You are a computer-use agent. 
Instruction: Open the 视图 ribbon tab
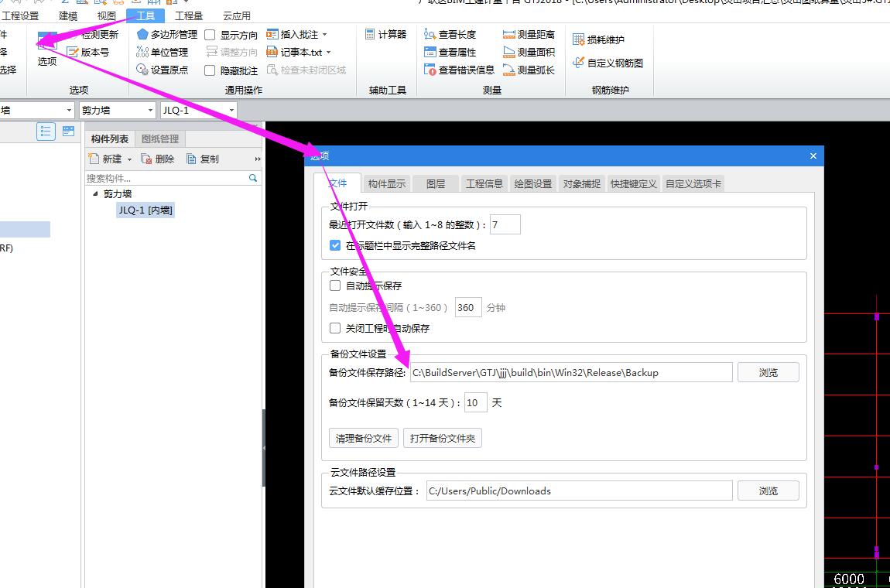click(x=107, y=16)
